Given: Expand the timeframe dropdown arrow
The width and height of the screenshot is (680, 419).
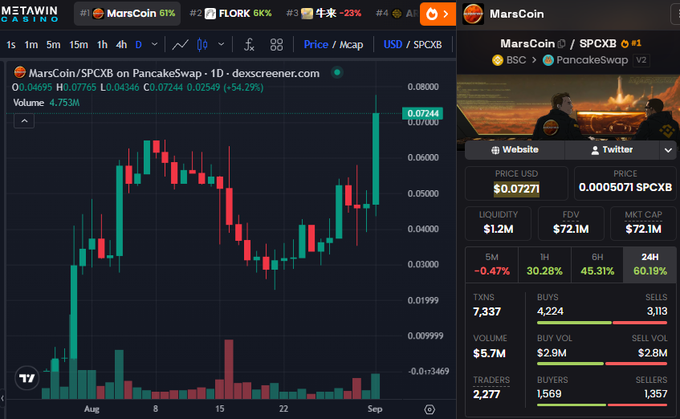Looking at the screenshot, I should (154, 44).
